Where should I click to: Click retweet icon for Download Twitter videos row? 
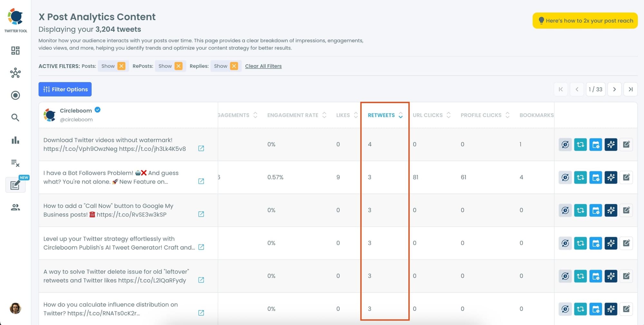pyautogui.click(x=580, y=144)
